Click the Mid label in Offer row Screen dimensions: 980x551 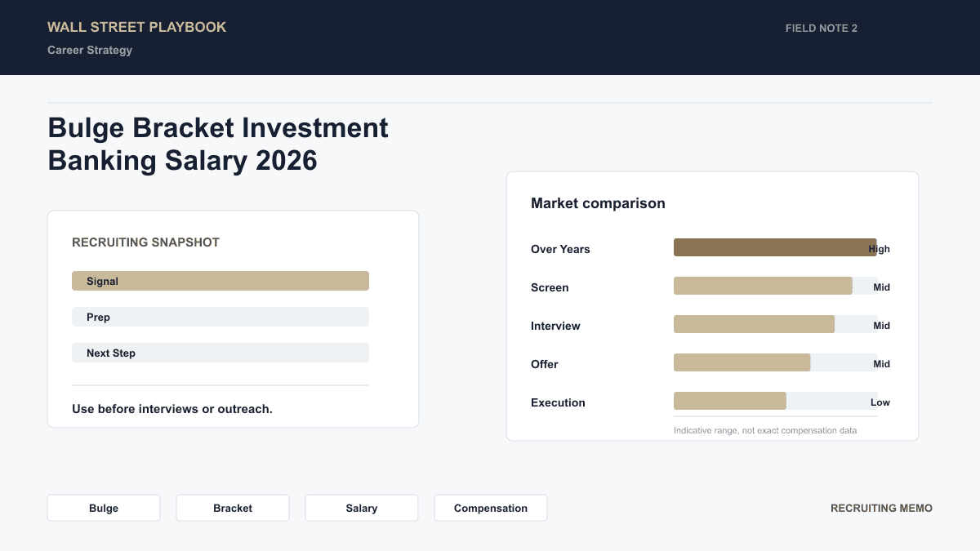pos(882,364)
